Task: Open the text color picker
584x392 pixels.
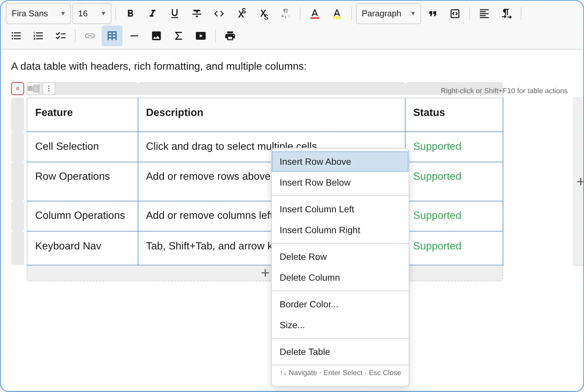Action: [x=315, y=14]
